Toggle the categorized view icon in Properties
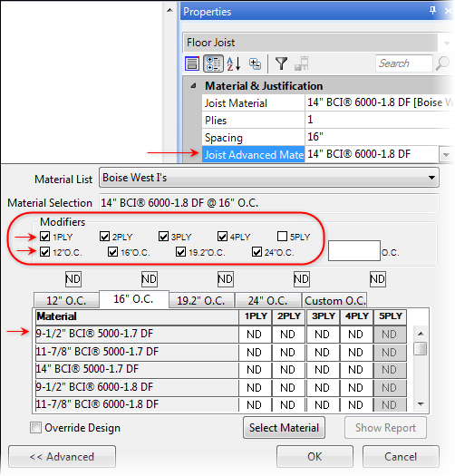The image size is (455, 476). (x=213, y=63)
